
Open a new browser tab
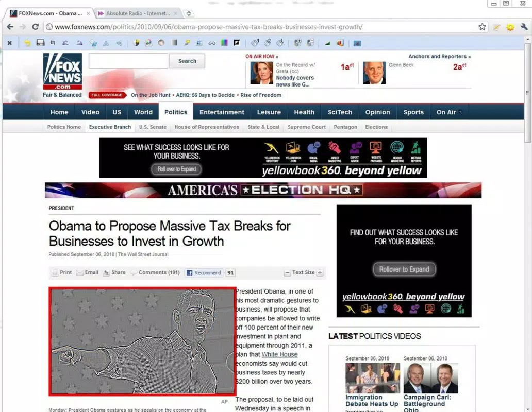189,13
